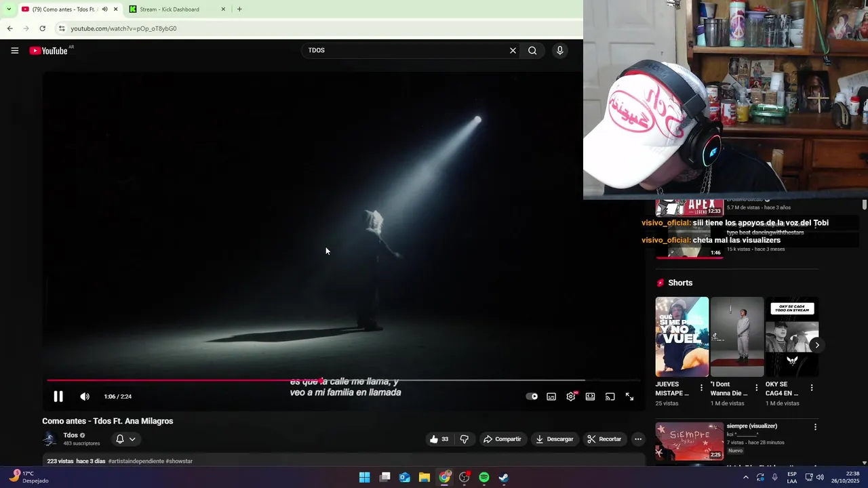The height and width of the screenshot is (488, 868).
Task: Share the video via Compartir
Action: pyautogui.click(x=502, y=439)
